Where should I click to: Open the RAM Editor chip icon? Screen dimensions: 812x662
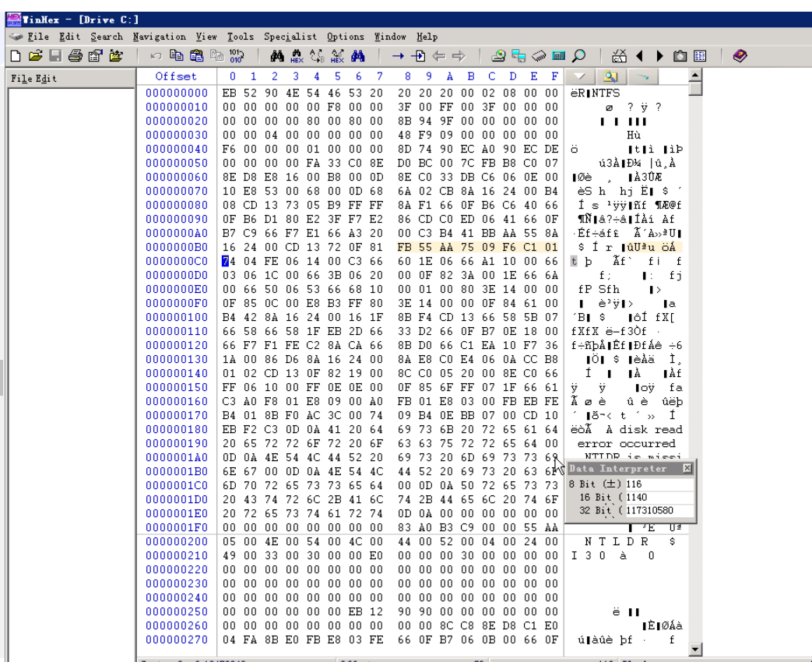pyautogui.click(x=539, y=56)
